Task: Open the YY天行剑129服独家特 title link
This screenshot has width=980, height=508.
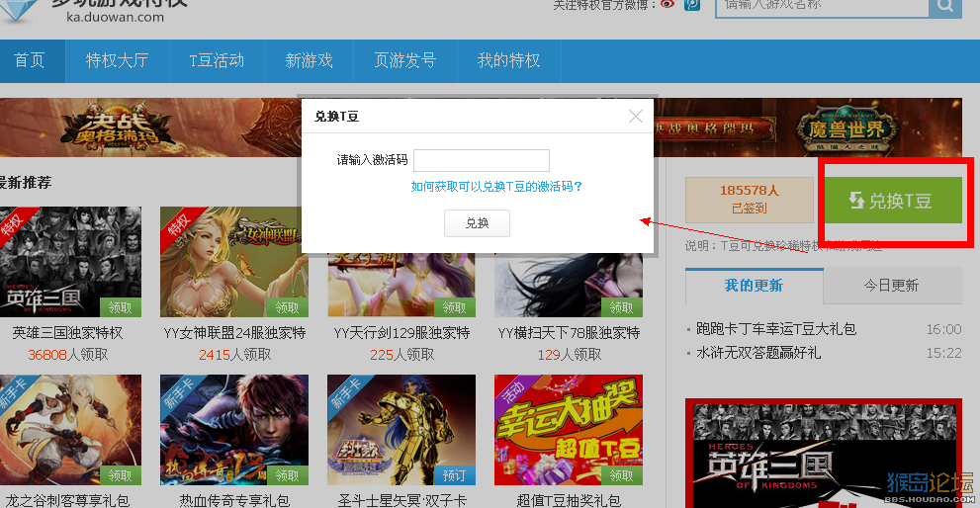Action: [401, 333]
